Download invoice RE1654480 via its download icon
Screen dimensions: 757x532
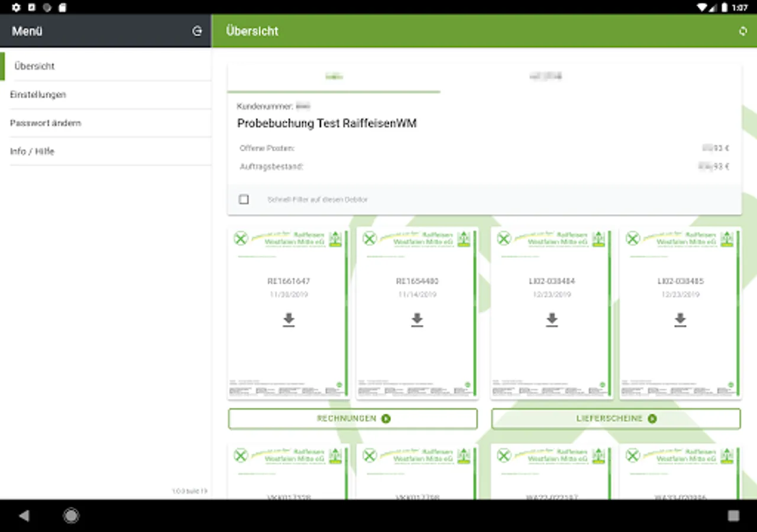[x=418, y=320]
